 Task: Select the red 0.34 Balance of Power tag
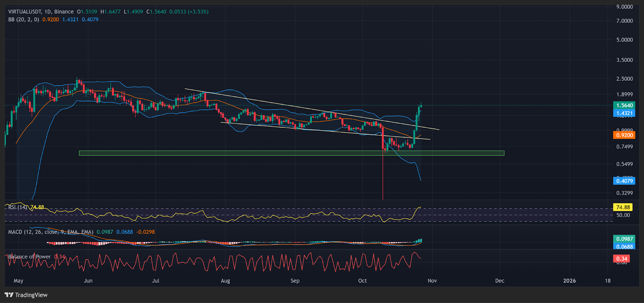pyautogui.click(x=621, y=258)
